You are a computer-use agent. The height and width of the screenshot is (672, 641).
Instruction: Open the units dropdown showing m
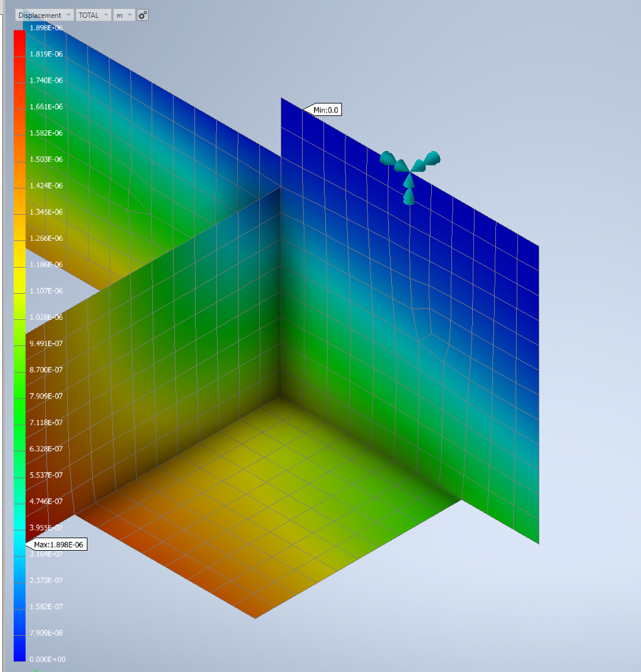click(x=123, y=15)
